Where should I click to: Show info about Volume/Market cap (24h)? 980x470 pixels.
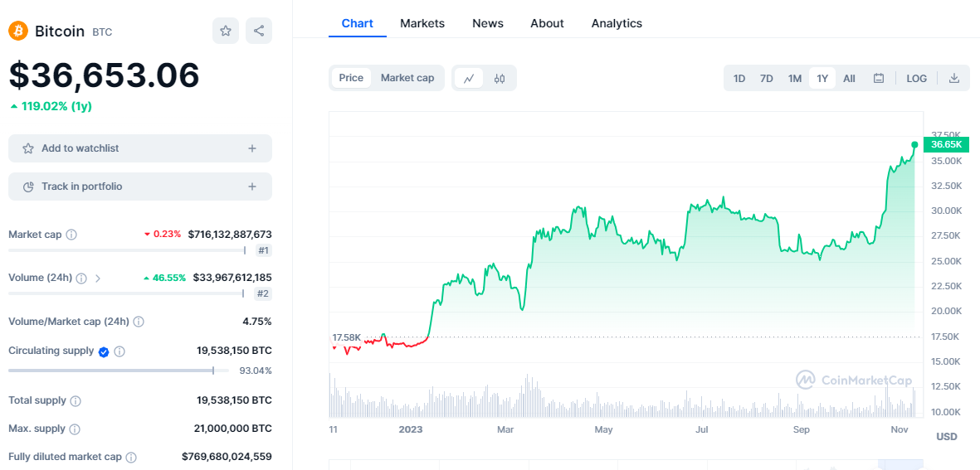pos(139,322)
